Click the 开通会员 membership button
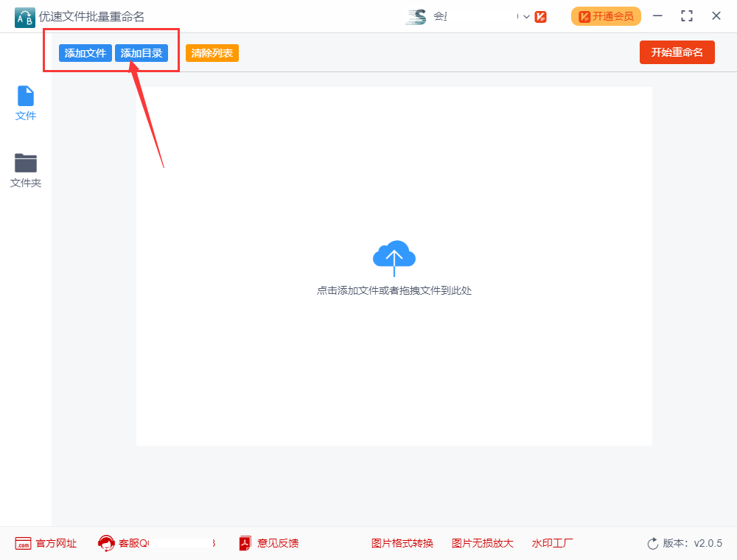737x560 pixels. (x=606, y=15)
